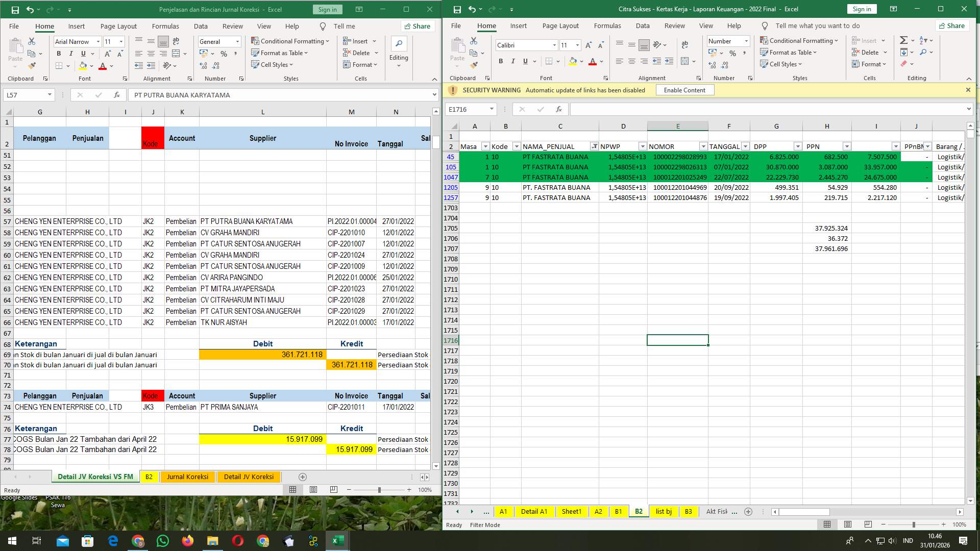Apply bold formatting from the Font group
This screenshot has height=551, width=980.
(500, 61)
